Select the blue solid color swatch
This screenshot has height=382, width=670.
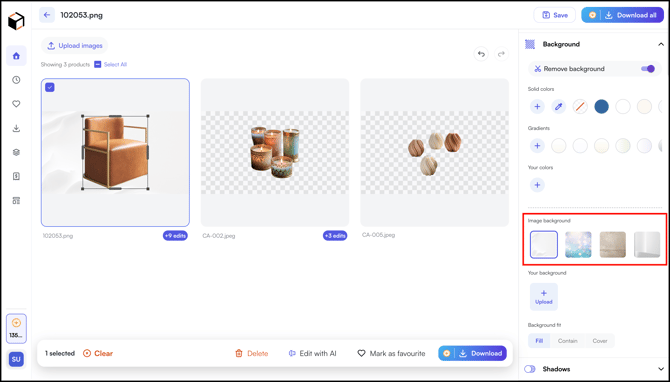pos(601,106)
